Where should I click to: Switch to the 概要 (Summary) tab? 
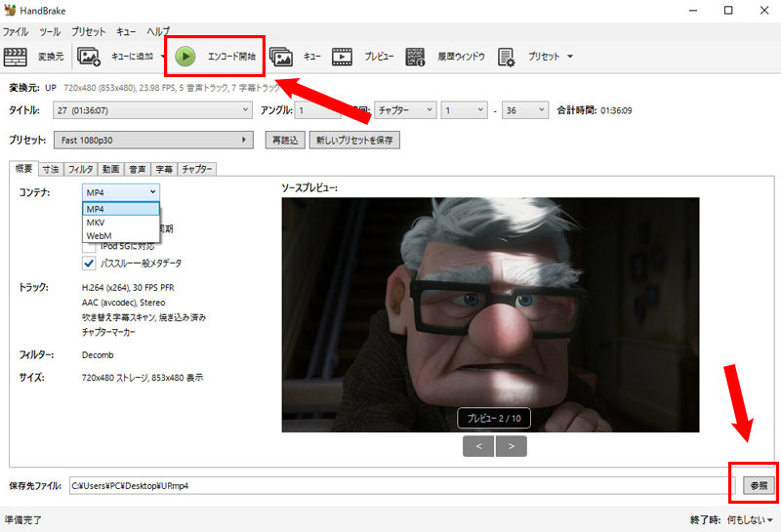pos(23,168)
